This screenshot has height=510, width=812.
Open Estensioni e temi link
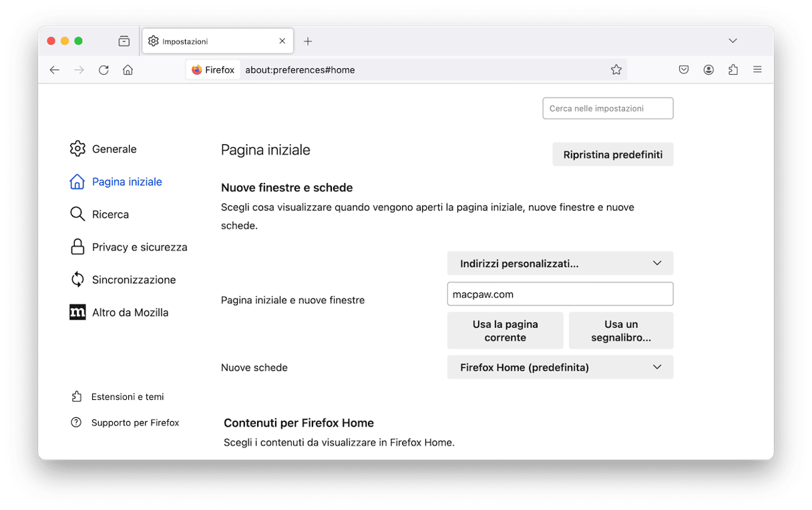point(118,397)
